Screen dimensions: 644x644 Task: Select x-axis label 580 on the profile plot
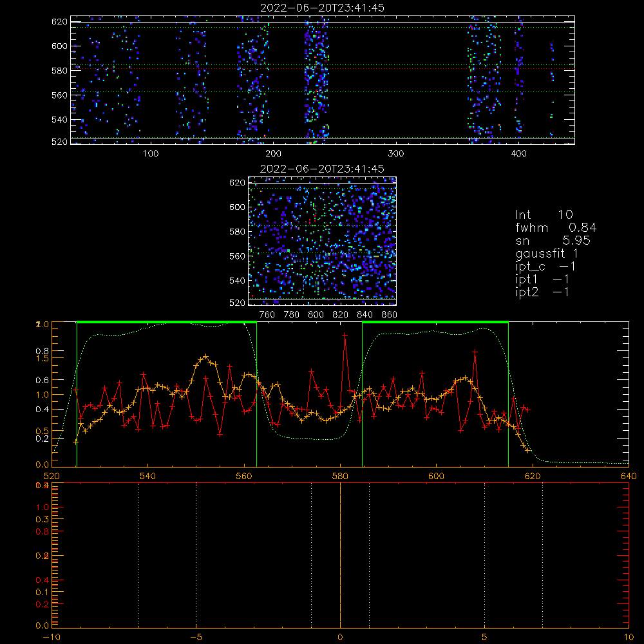point(340,477)
